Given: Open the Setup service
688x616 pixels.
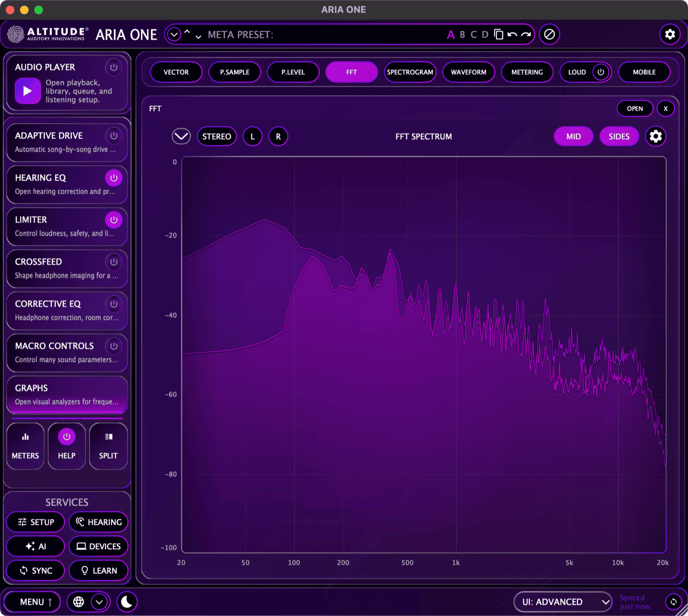Looking at the screenshot, I should (35, 522).
